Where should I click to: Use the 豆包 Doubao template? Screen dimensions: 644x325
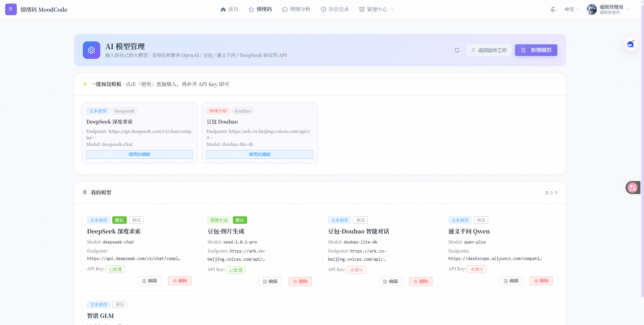(260, 154)
